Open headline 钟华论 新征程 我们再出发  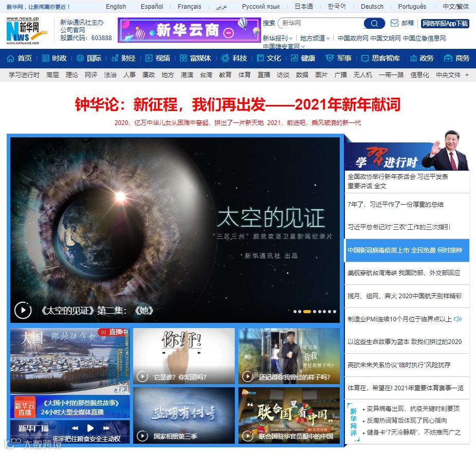pos(237,104)
